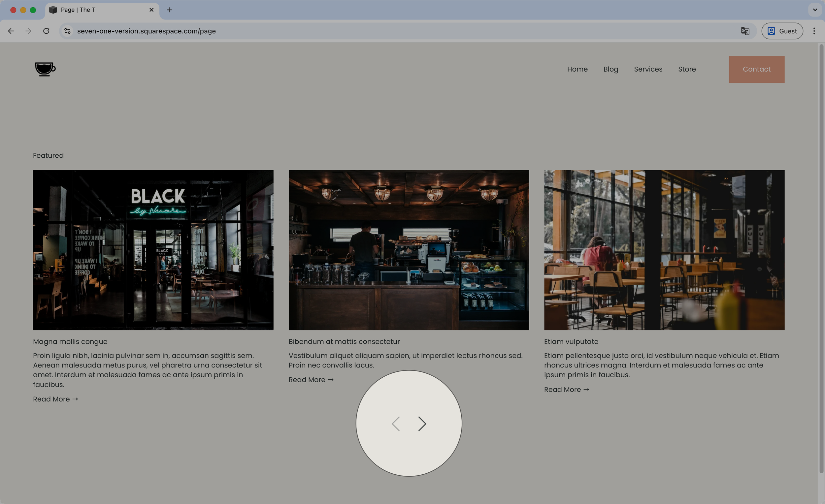Image resolution: width=825 pixels, height=504 pixels.
Task: Click Read More under Magna mollis congue
Action: click(x=55, y=399)
